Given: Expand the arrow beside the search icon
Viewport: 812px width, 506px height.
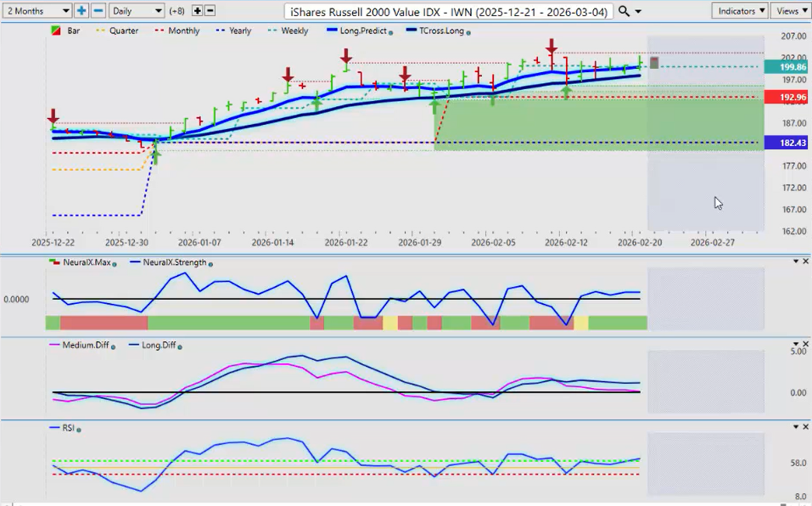Looking at the screenshot, I should click(637, 11).
